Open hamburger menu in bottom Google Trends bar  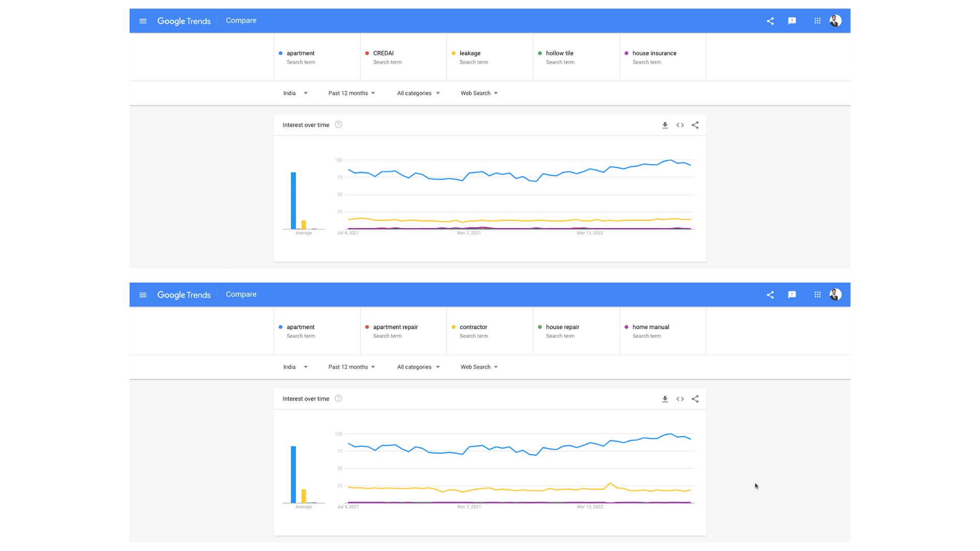pos(143,295)
